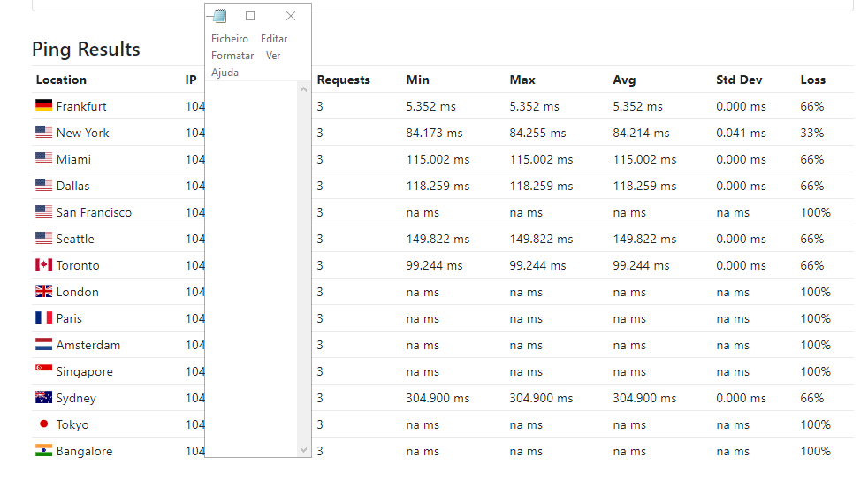
Task: Click the Canadian flag next to Toronto
Action: (43, 265)
